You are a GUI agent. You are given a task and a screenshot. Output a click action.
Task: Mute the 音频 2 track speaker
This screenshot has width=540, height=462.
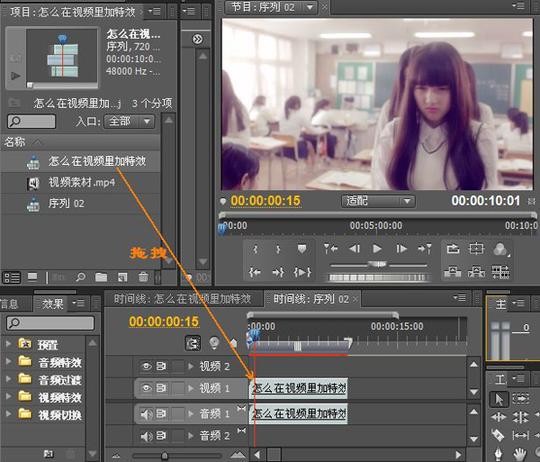146,436
